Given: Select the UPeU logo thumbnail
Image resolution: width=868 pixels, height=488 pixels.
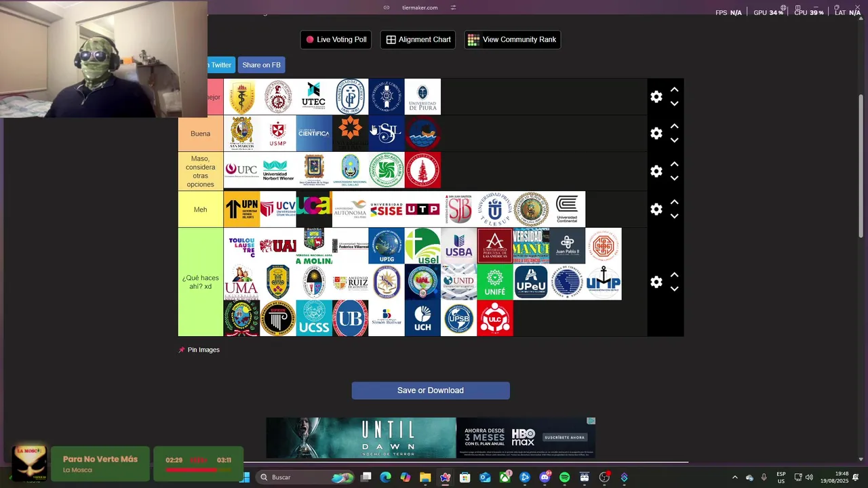Looking at the screenshot, I should (531, 282).
